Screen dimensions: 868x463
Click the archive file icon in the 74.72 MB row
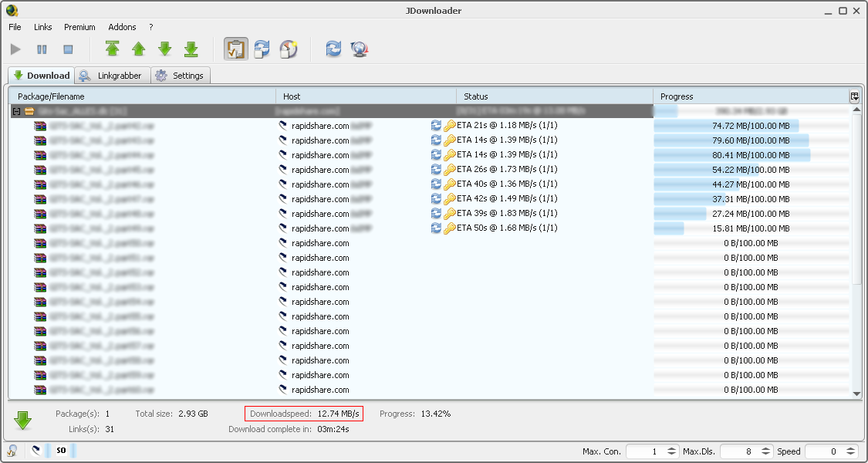pyautogui.click(x=40, y=126)
